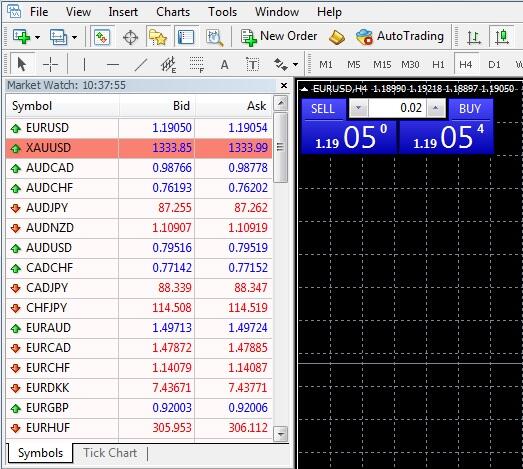The height and width of the screenshot is (469, 523).
Task: Open the Strategy Tester magnifier icon
Action: (214, 37)
